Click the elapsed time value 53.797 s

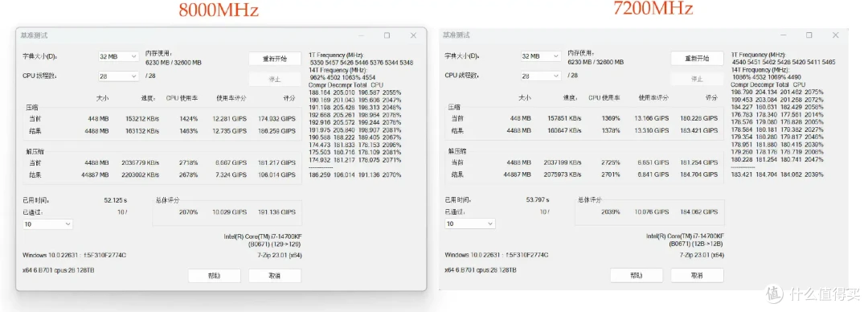coord(538,199)
